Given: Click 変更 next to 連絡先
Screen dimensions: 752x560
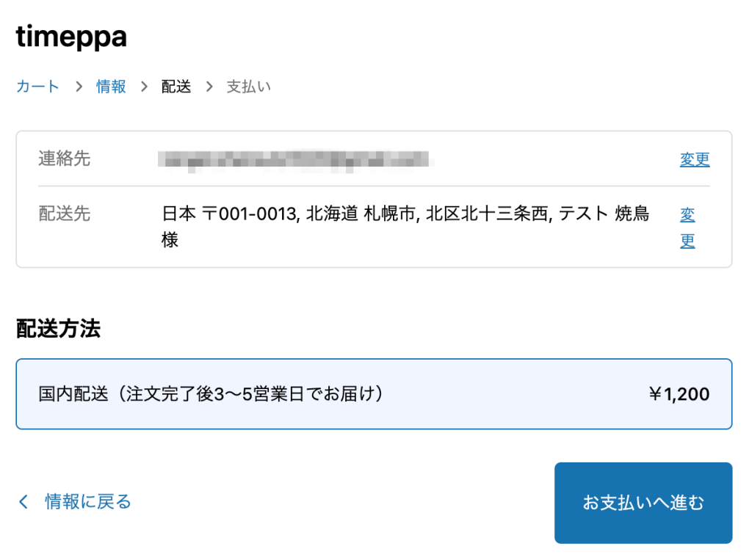Looking at the screenshot, I should point(695,159).
